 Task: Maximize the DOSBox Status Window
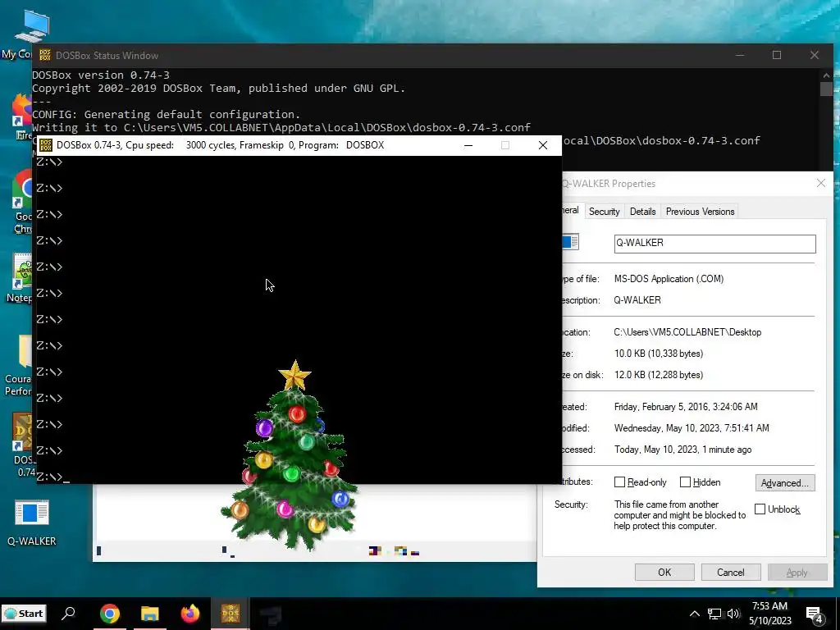[x=777, y=55]
